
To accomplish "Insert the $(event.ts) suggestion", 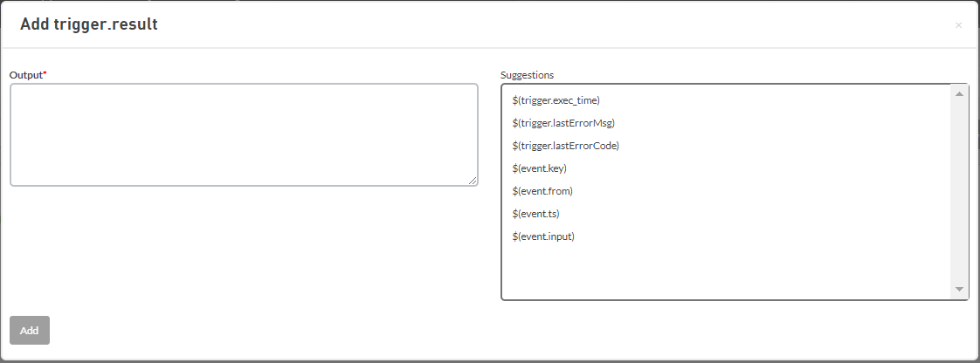I will 535,214.
